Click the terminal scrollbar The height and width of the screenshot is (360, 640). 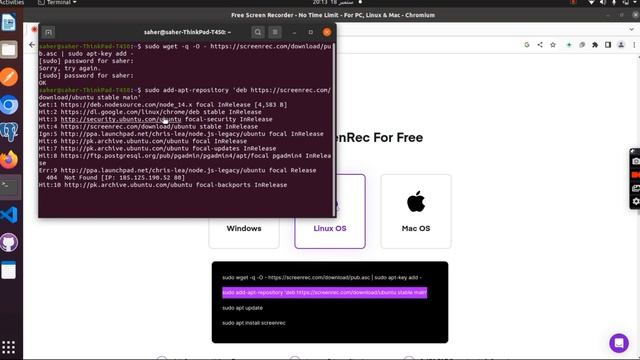click(x=334, y=129)
